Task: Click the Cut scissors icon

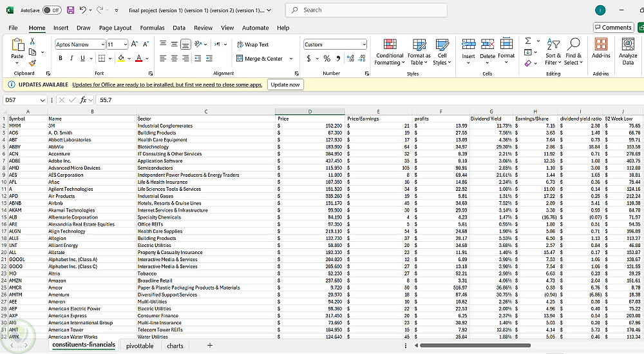Action: [32, 41]
